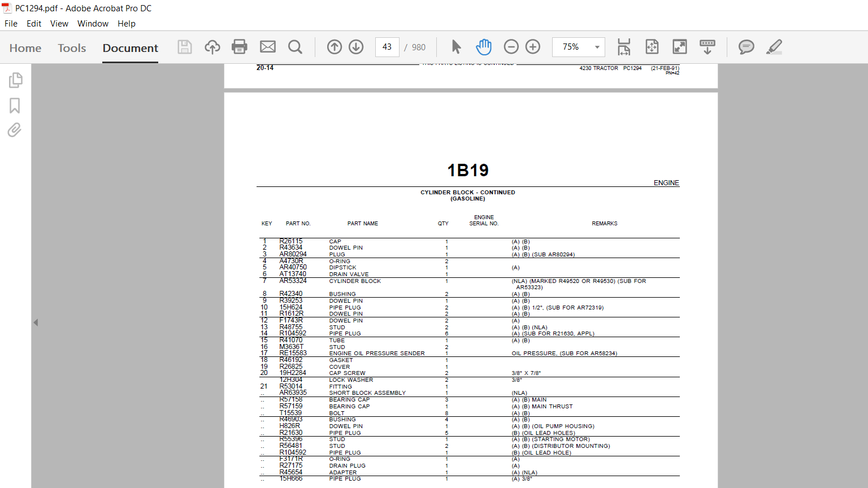Send file by email envelope icon
Image resolution: width=868 pixels, height=488 pixels.
coord(268,47)
